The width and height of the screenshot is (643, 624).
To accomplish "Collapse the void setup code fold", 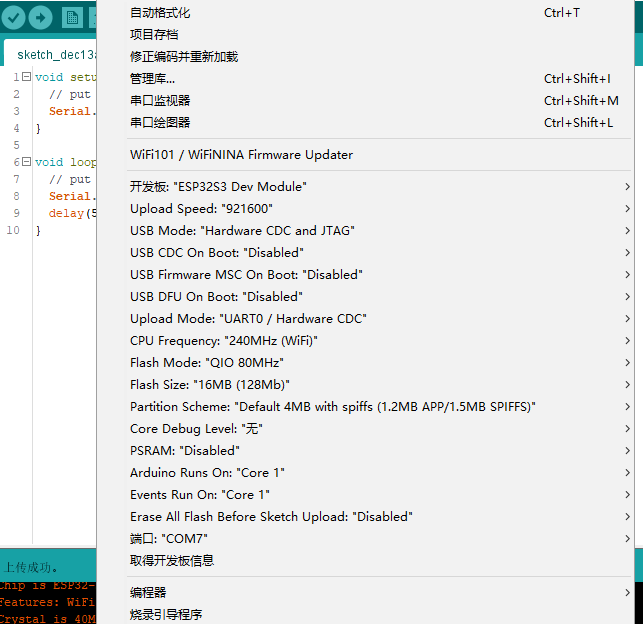I will [x=26, y=77].
